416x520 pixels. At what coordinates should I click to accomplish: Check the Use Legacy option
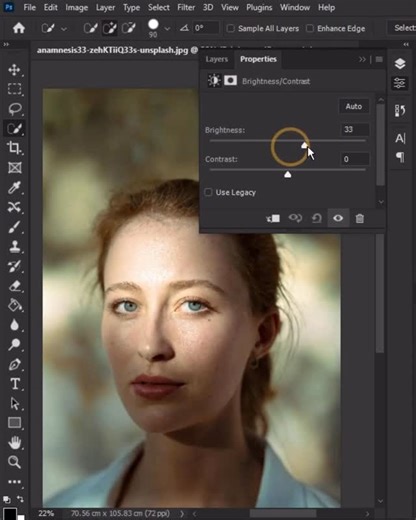208,192
